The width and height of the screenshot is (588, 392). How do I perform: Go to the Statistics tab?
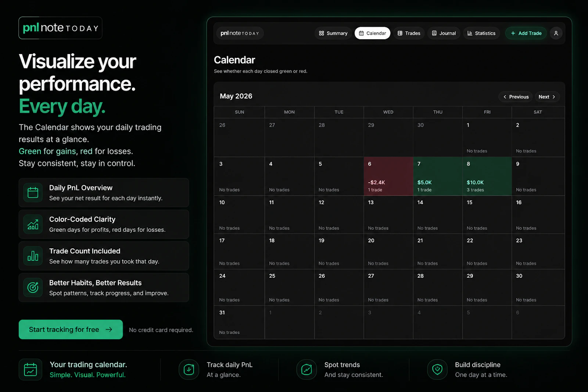[x=481, y=33]
